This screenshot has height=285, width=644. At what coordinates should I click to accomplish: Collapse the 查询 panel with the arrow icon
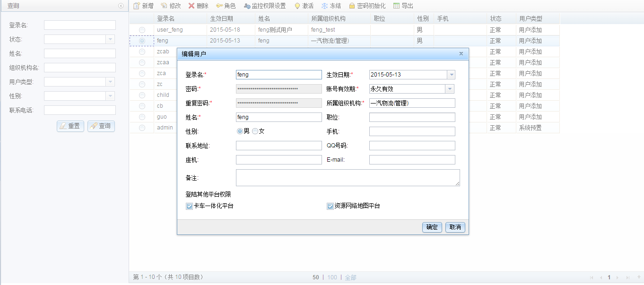pyautogui.click(x=121, y=6)
